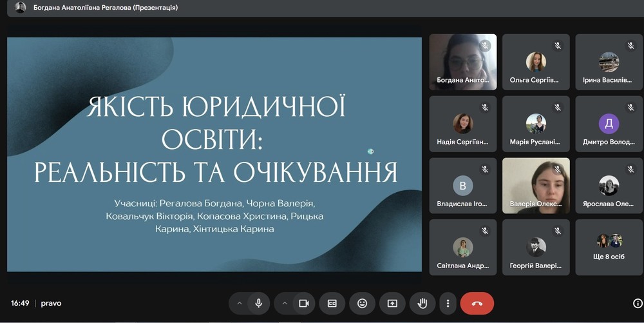Select the Ольга Сергіїв... participant tile
The height and width of the screenshot is (323, 644).
coord(536,62)
